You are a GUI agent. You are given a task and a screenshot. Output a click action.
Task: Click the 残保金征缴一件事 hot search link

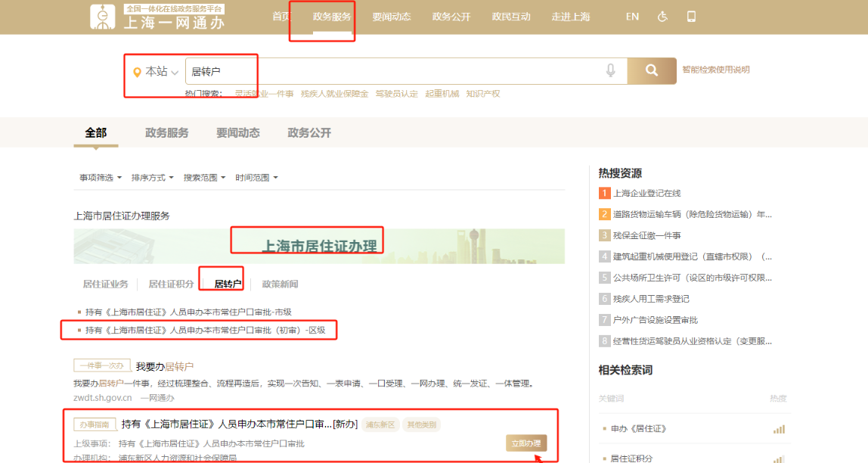[646, 235]
